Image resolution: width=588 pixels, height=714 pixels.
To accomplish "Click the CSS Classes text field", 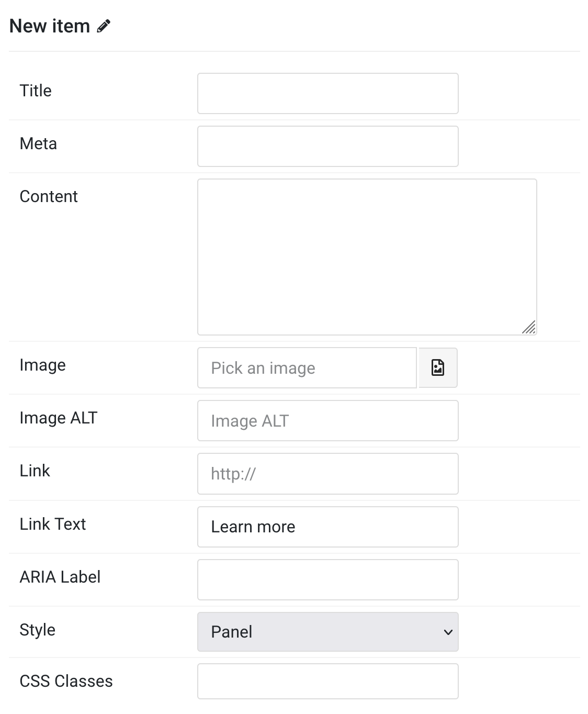I will pyautogui.click(x=328, y=681).
